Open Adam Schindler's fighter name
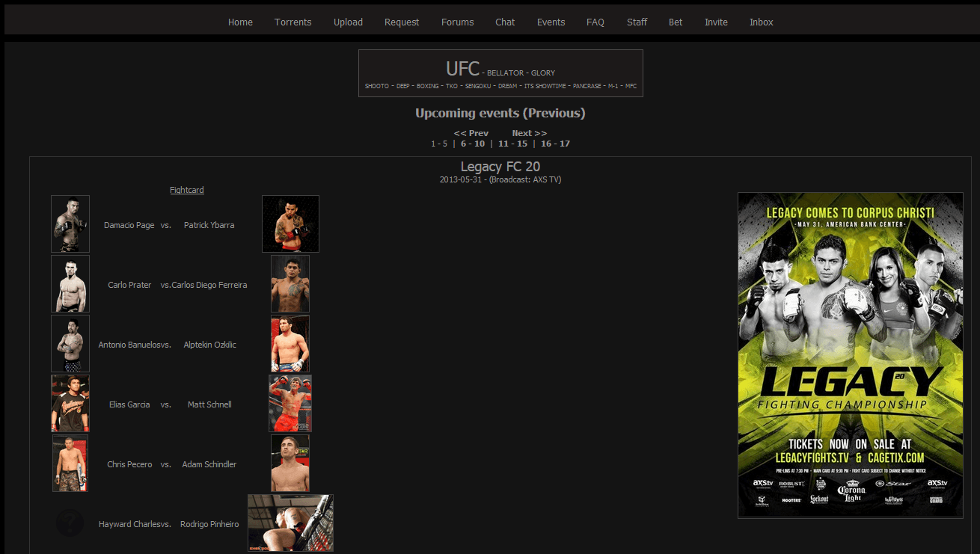The image size is (980, 554). coord(209,464)
